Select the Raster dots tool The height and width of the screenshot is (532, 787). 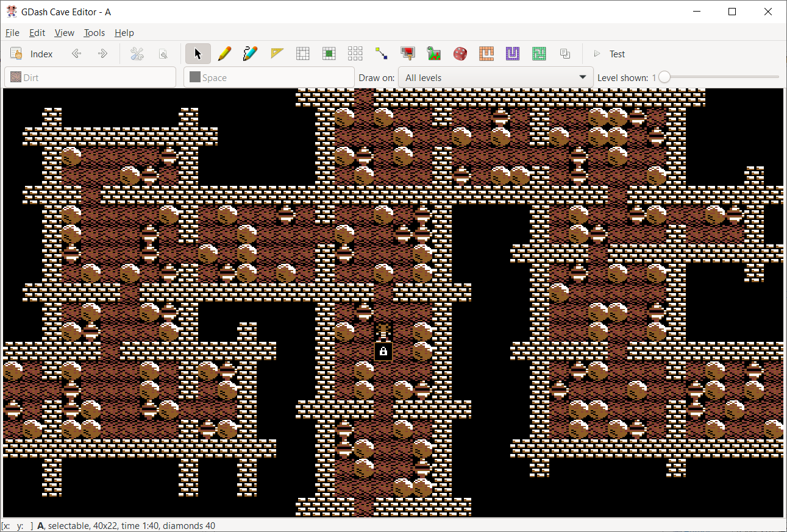click(355, 54)
